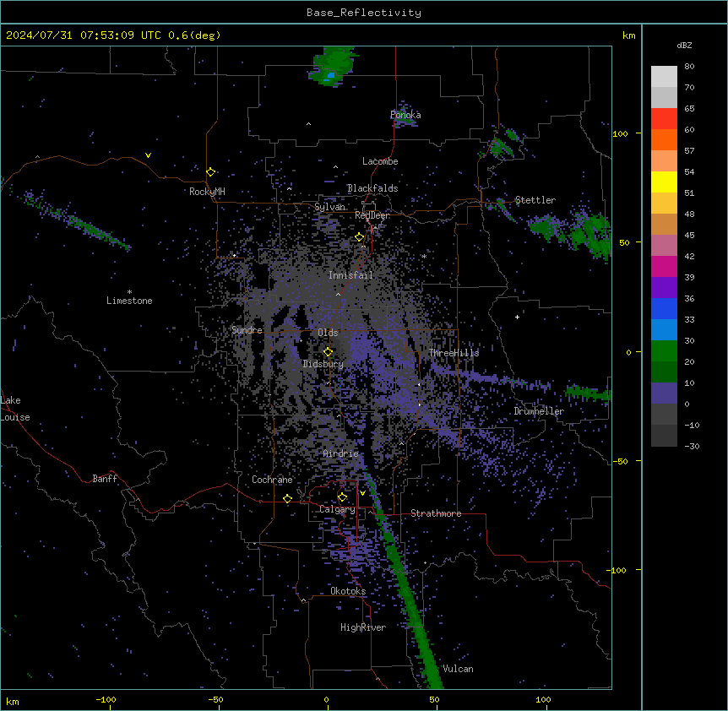Pick the bright green 20-30 dBZ legend swatch
Viewport: 728px width, 711px height.
tap(664, 351)
